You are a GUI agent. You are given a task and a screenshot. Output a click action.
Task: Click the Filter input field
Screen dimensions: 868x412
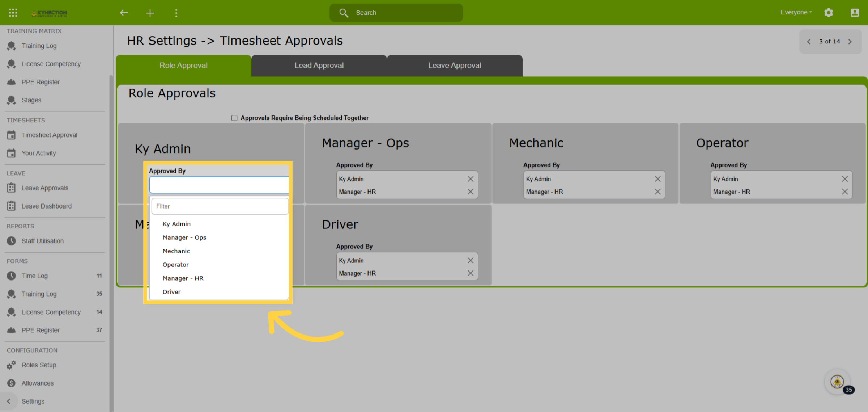(220, 206)
